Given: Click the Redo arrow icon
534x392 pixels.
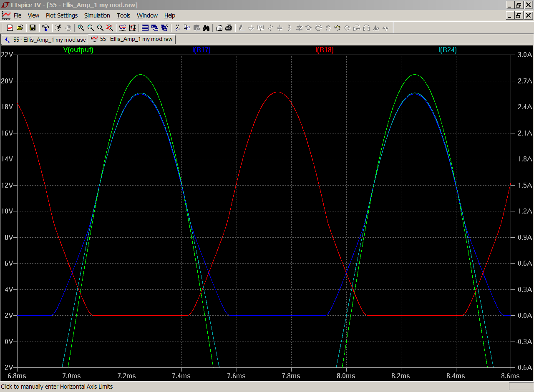Looking at the screenshot, I should 347,28.
